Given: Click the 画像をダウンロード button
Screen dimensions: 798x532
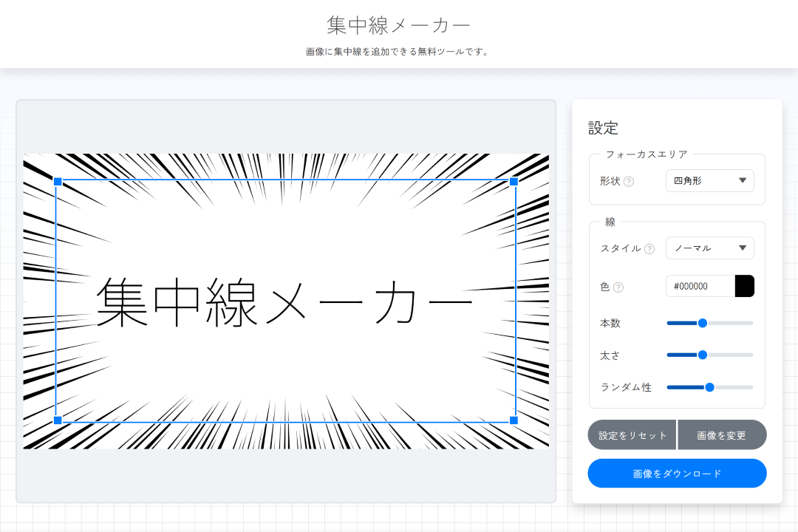Looking at the screenshot, I should (677, 473).
